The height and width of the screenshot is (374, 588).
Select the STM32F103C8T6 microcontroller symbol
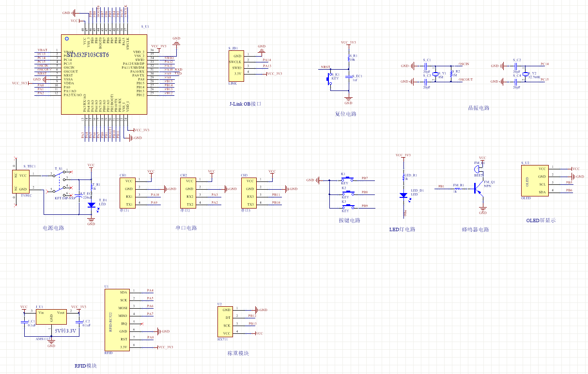[104, 75]
